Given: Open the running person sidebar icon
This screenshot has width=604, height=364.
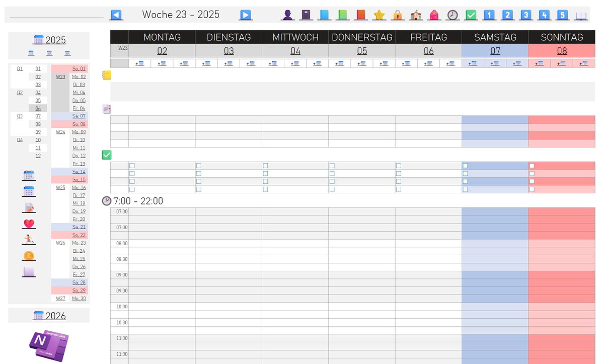Looking at the screenshot, I should pos(29,240).
